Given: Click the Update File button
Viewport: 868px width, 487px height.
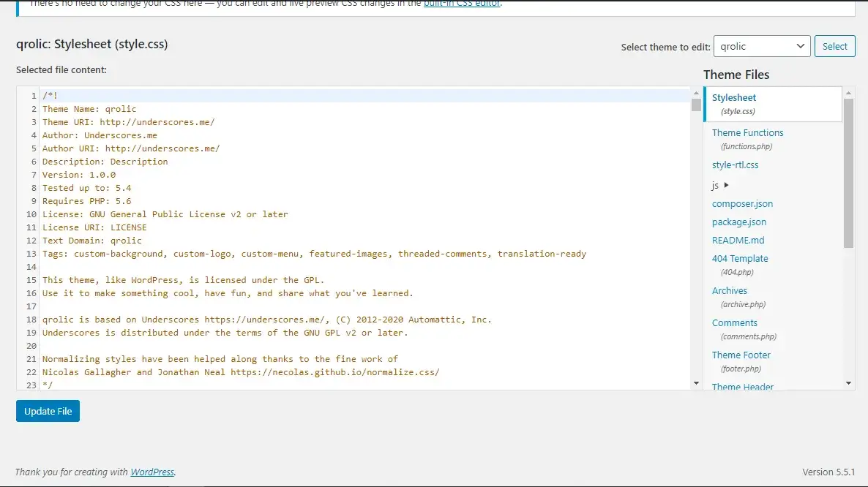Looking at the screenshot, I should [48, 411].
